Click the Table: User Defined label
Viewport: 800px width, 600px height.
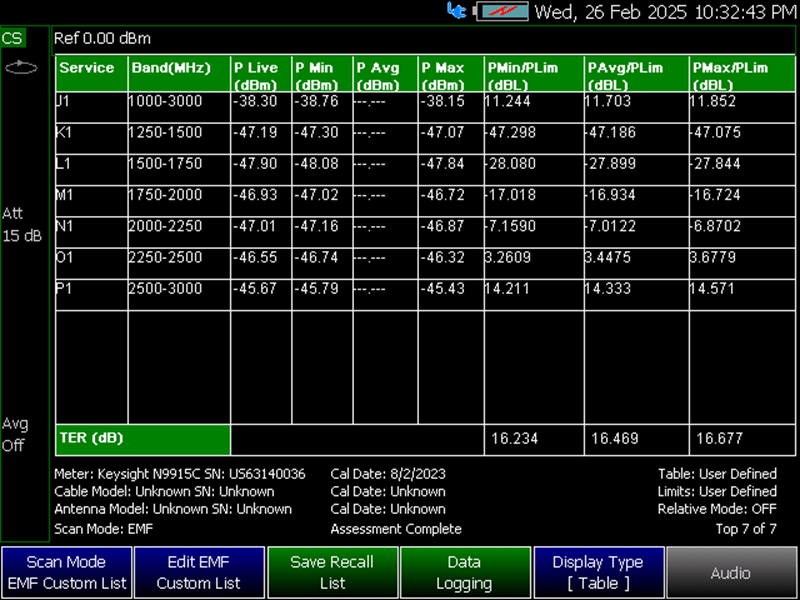coord(717,474)
